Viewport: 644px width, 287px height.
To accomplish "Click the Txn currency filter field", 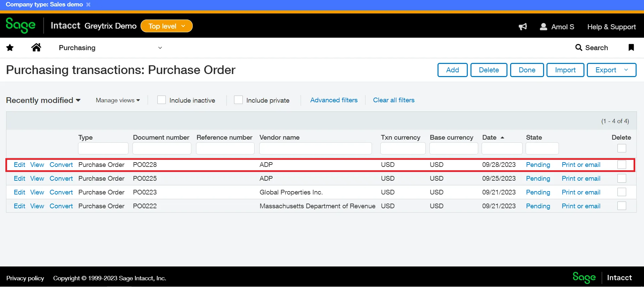I will 403,148.
